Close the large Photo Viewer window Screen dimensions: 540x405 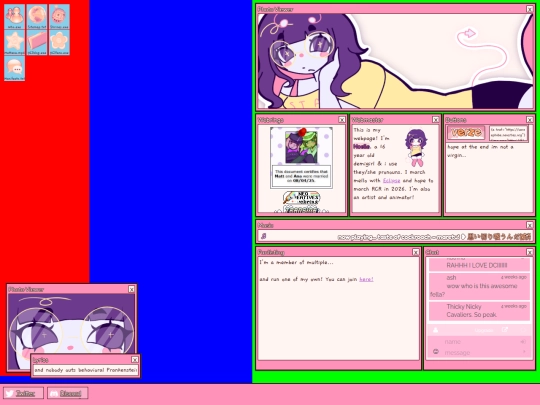[530, 9]
